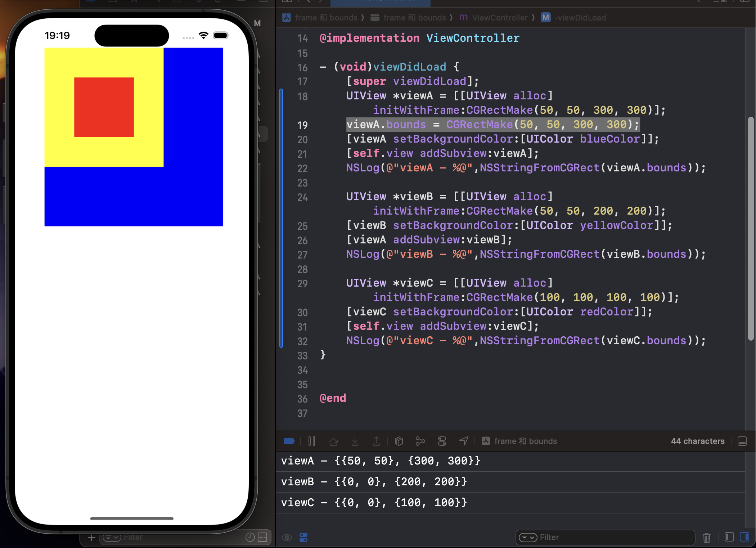Click the 44 characters selection label
This screenshot has width=756, height=548.
coord(698,441)
